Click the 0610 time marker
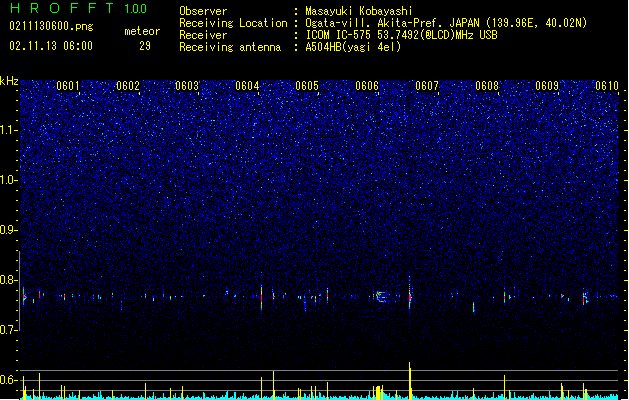This screenshot has height=400, width=629. click(x=607, y=86)
